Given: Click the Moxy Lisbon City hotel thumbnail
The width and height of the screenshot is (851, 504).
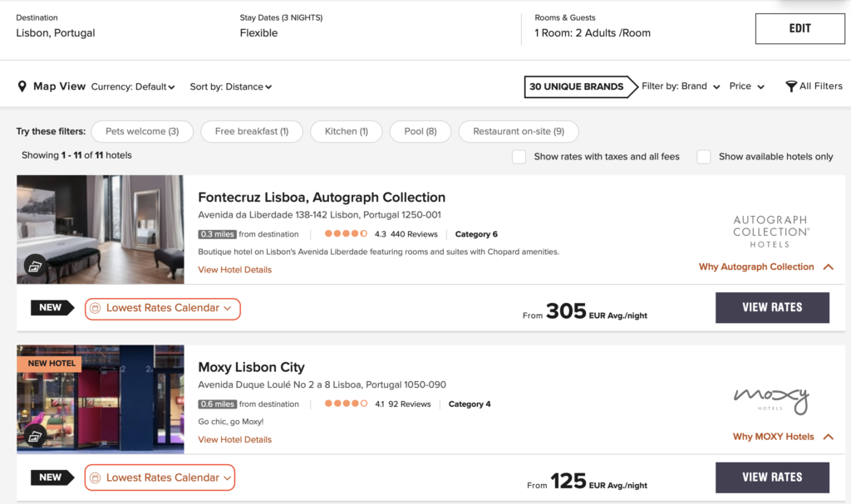Looking at the screenshot, I should [100, 399].
